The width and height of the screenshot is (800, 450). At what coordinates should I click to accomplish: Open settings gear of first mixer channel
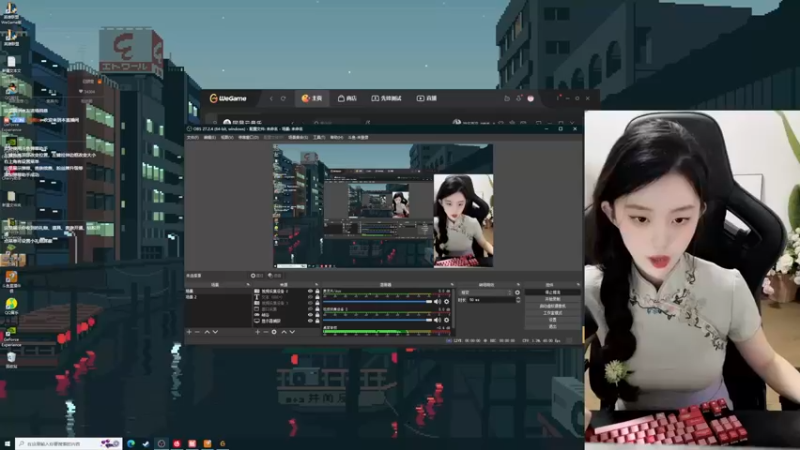point(446,302)
